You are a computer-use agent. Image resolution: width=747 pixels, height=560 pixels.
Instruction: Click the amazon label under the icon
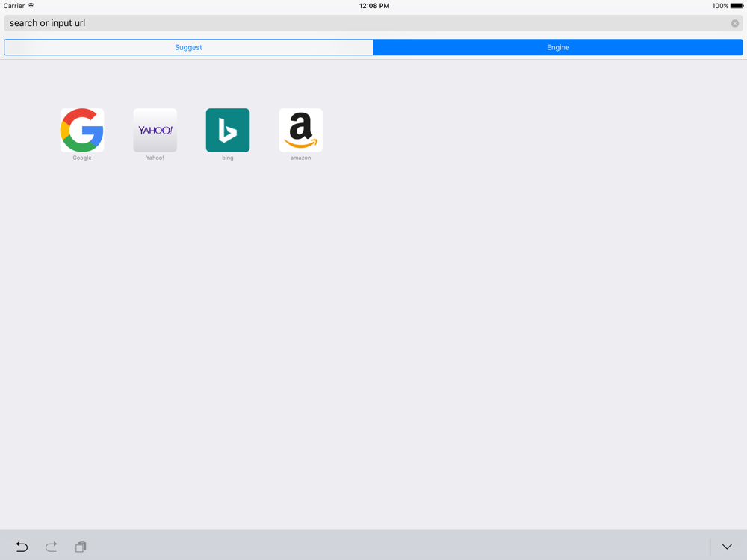pos(300,158)
